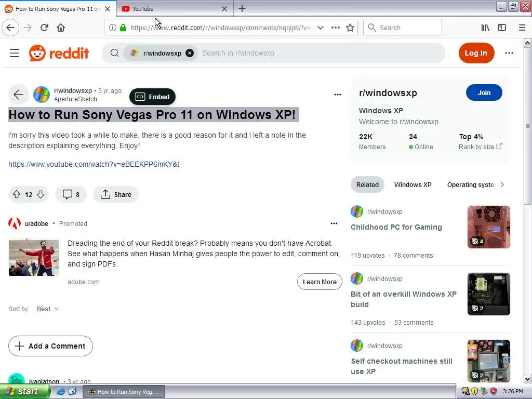The width and height of the screenshot is (532, 399).
Task: Open the 8 comments button
Action: pyautogui.click(x=71, y=194)
